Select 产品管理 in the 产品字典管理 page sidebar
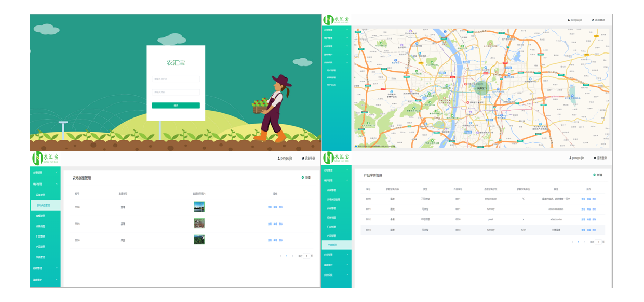The height and width of the screenshot is (302, 644). 331,236
